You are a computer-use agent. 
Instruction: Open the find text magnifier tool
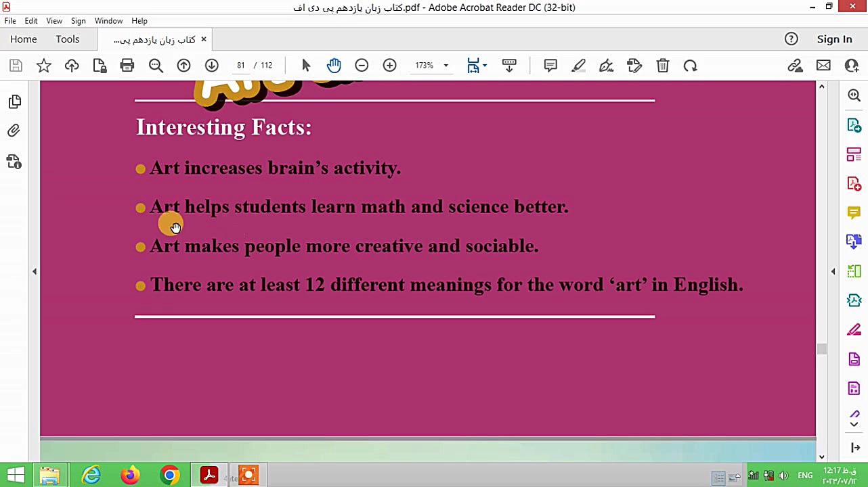(156, 66)
